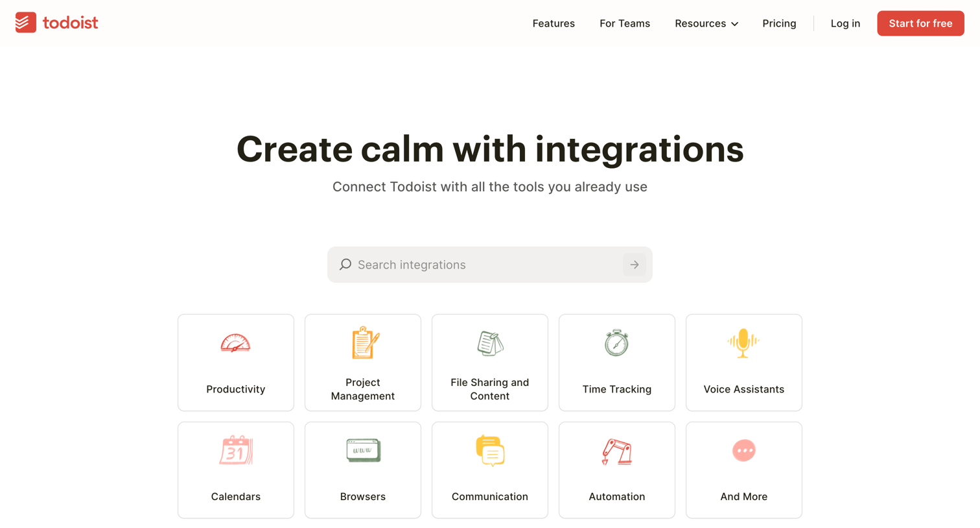Click the Todoist logo icon
This screenshot has height=528, width=980.
point(26,23)
